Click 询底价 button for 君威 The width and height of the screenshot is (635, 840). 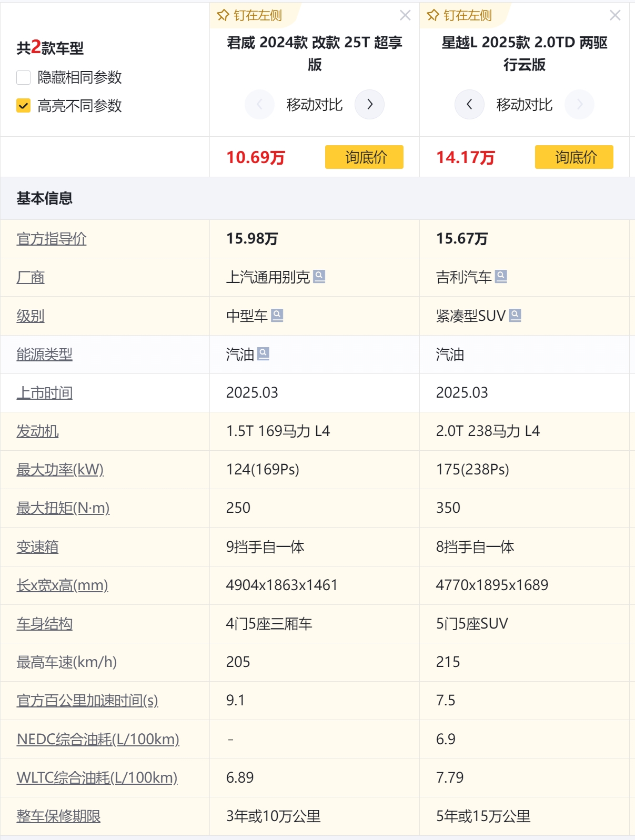[x=364, y=157]
